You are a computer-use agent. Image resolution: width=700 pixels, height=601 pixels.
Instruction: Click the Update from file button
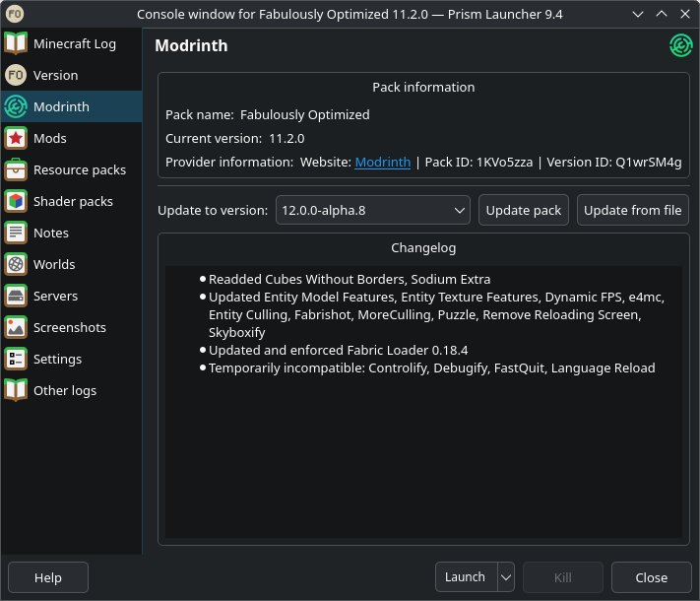point(633,210)
